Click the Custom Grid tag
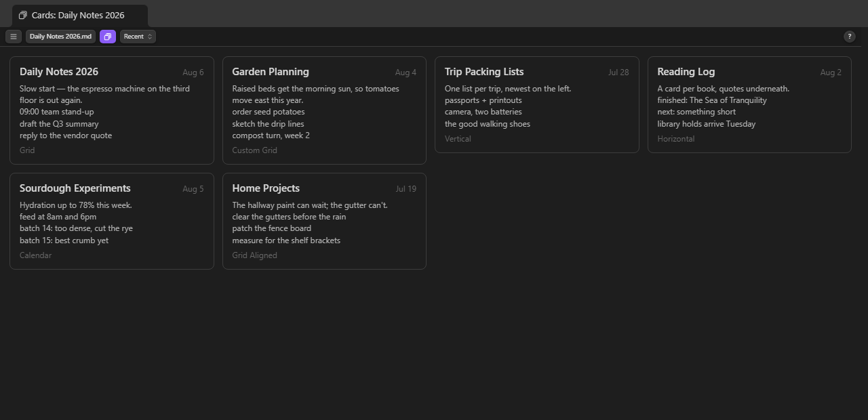This screenshot has width=868, height=420. coord(254,150)
